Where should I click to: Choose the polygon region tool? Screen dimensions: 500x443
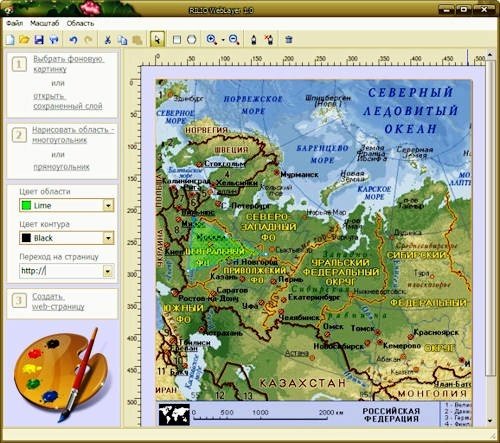coord(192,40)
